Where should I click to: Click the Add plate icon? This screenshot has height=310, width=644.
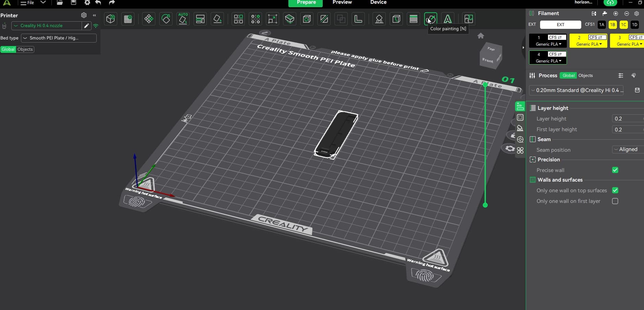point(128,19)
